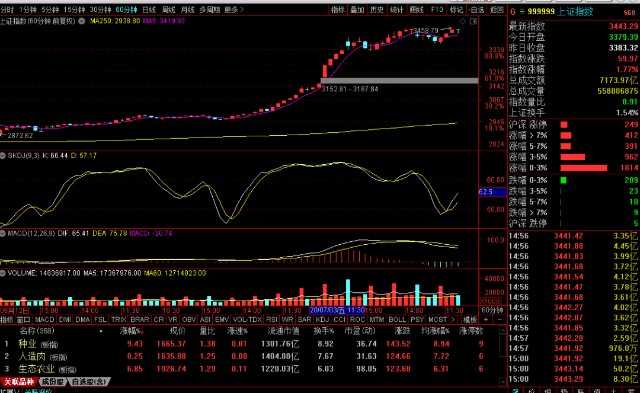Viewport: 640px width, 393px height.
Task: Select the 60分钟 period option
Action: tap(126, 9)
